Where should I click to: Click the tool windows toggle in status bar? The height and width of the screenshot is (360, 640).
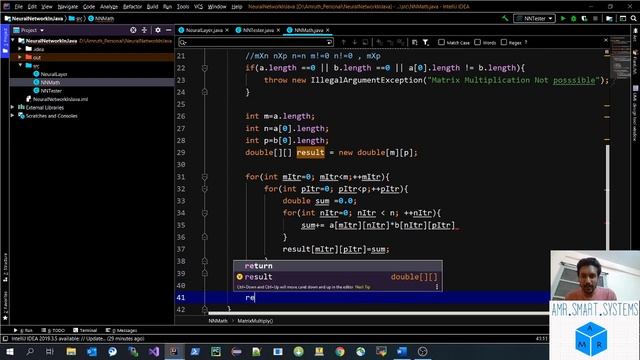pyautogui.click(x=5, y=339)
